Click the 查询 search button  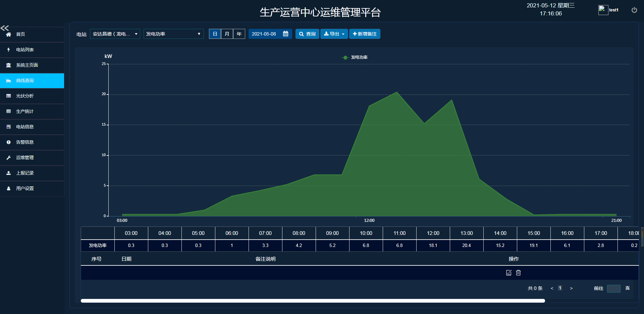pos(307,34)
